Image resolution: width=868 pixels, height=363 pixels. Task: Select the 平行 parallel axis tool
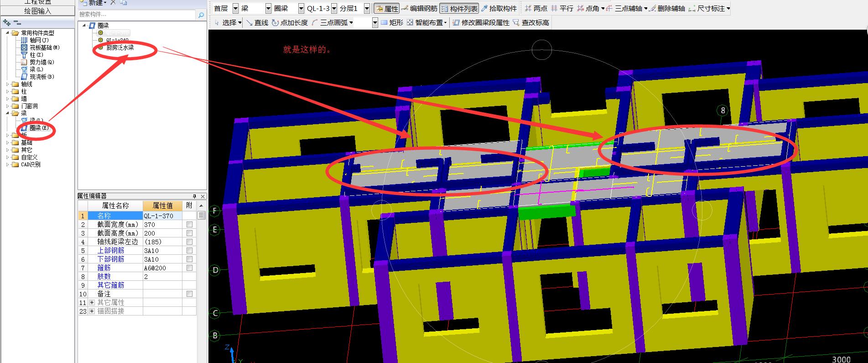[562, 9]
